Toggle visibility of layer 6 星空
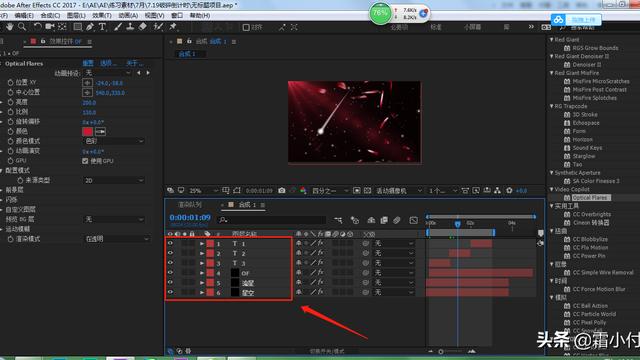640x360 pixels. (170, 292)
